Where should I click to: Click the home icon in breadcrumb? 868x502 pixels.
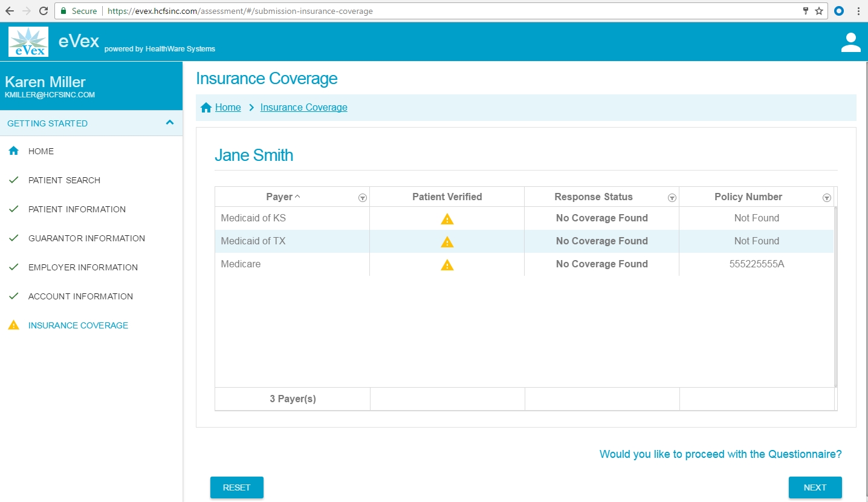click(x=206, y=108)
